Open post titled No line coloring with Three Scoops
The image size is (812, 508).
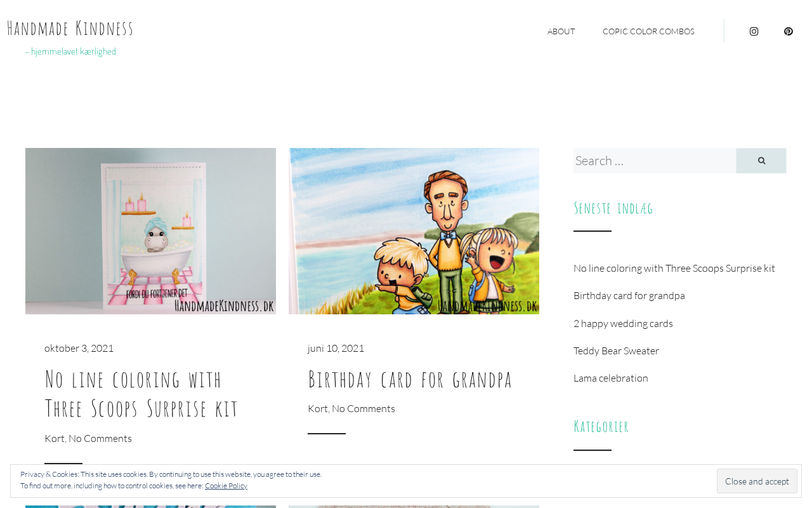(141, 393)
